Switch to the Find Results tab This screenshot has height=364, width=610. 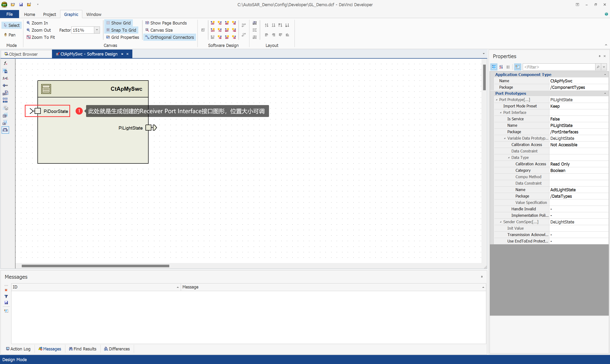[83, 349]
